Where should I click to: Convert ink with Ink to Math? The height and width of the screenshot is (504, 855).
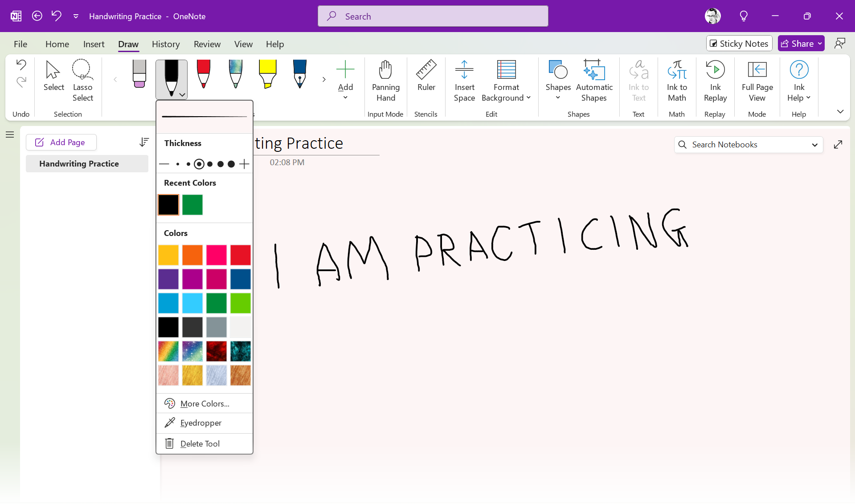677,81
